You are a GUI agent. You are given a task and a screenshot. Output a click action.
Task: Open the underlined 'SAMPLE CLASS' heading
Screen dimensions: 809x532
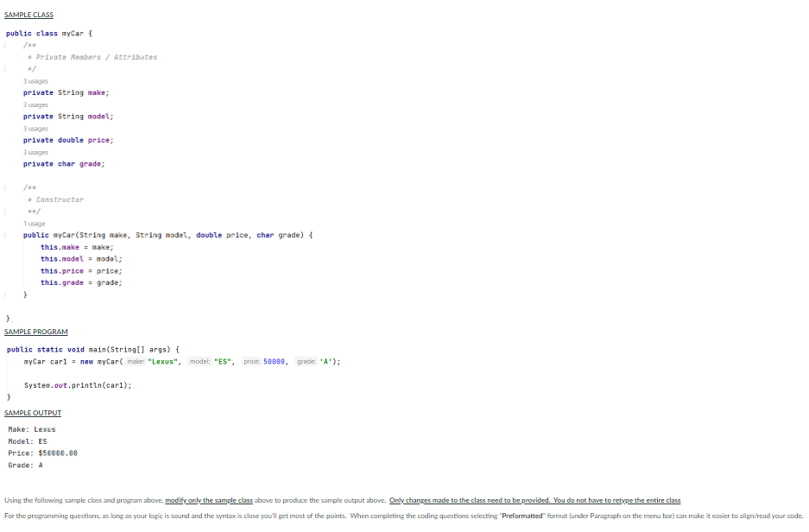(28, 15)
